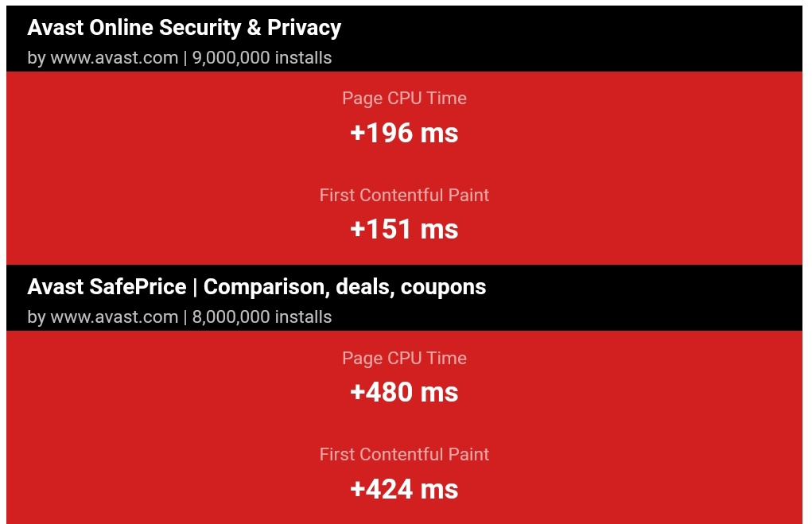Image resolution: width=812 pixels, height=524 pixels.
Task: Select the +424 ms value
Action: click(404, 489)
